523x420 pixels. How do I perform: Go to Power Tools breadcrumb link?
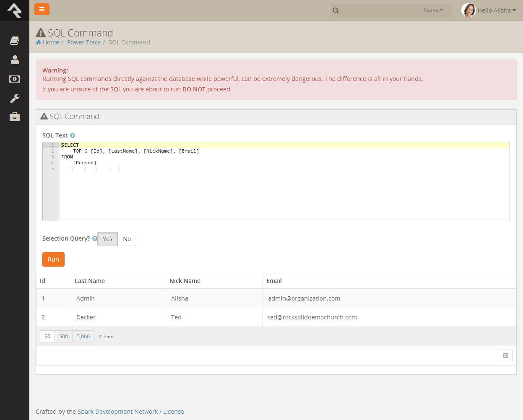click(84, 42)
